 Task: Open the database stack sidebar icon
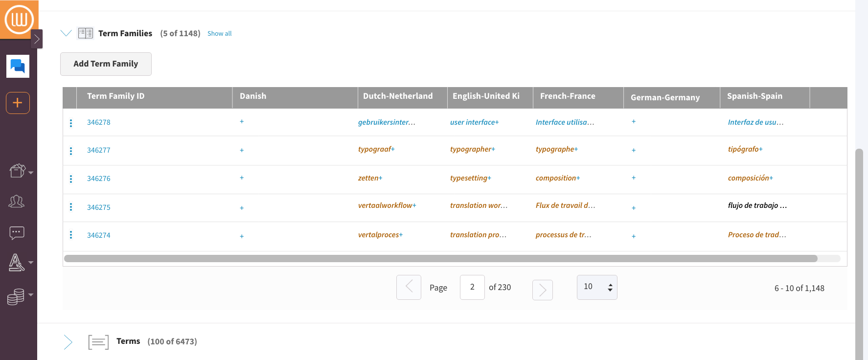pos(16,296)
